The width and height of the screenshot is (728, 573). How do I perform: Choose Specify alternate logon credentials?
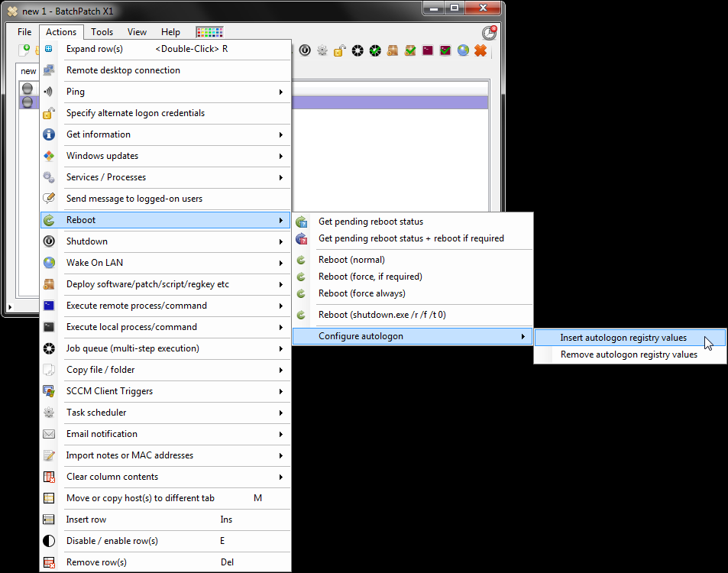pyautogui.click(x=165, y=113)
